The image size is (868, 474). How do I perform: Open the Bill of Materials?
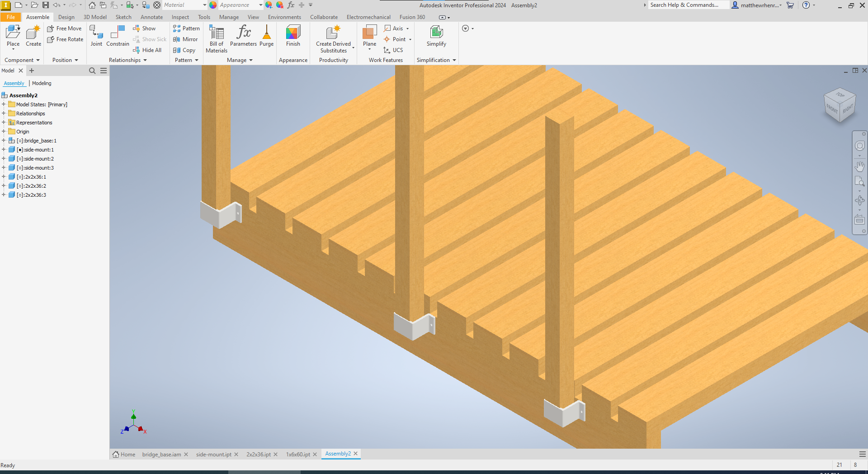tap(217, 39)
